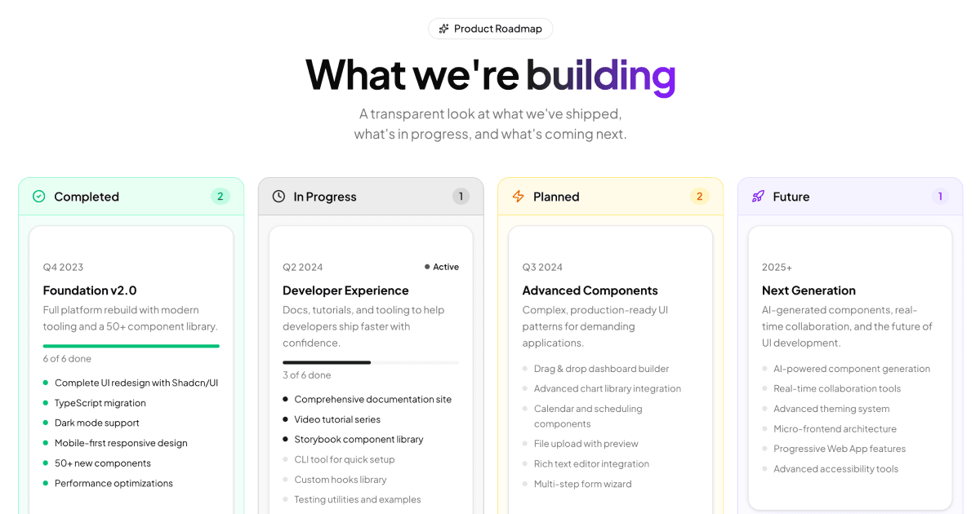This screenshot has height=514, width=980.
Task: Click the Completed checkmark circle icon
Action: pos(39,197)
